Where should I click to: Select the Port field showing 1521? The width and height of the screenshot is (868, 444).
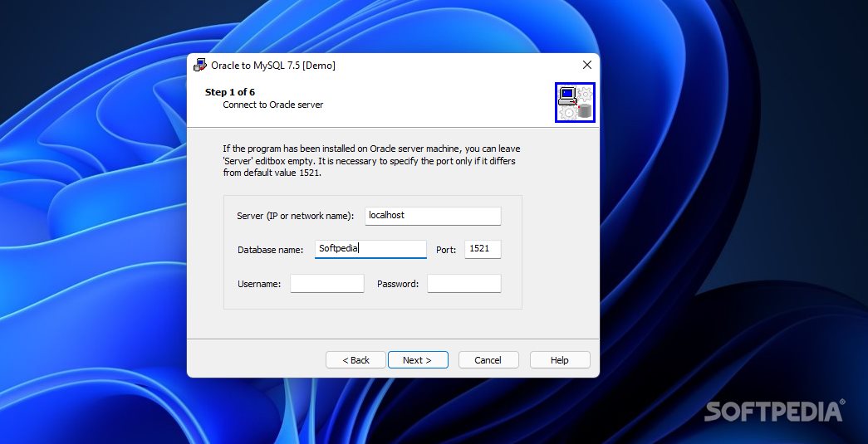click(x=483, y=249)
